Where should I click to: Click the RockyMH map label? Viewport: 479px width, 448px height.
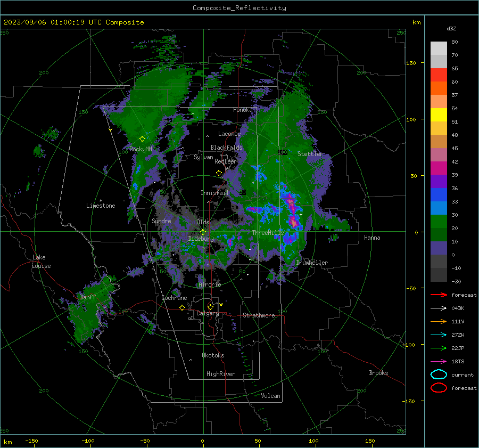[x=141, y=149]
